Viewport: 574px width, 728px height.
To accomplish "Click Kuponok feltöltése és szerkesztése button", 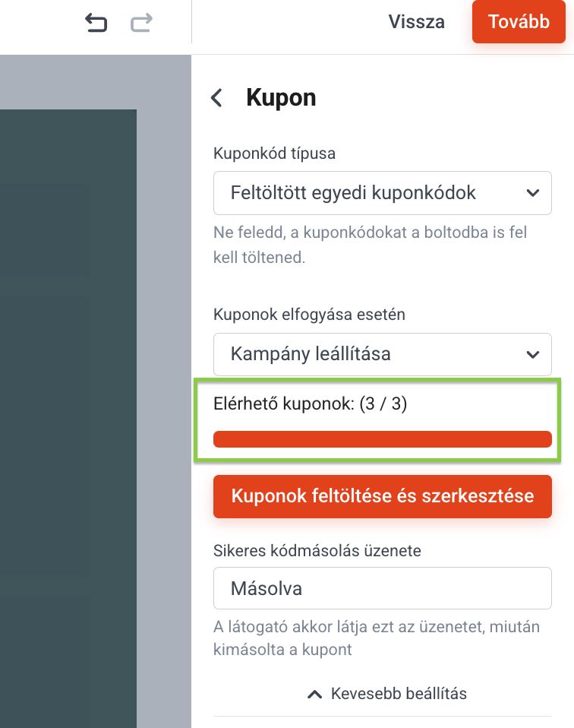I will pyautogui.click(x=383, y=496).
